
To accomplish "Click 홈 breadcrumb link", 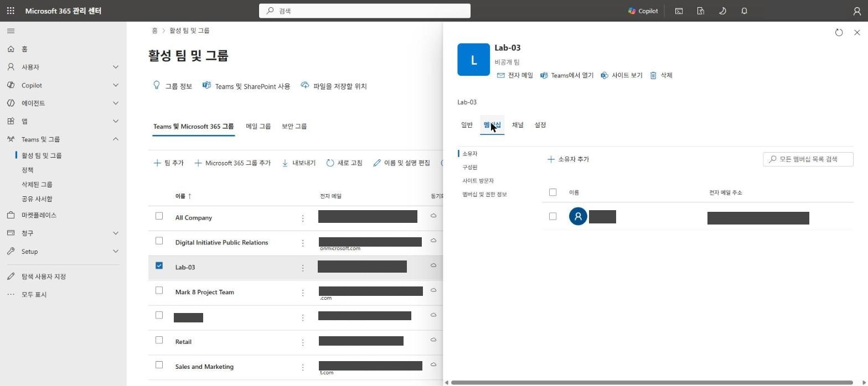I will pos(154,30).
